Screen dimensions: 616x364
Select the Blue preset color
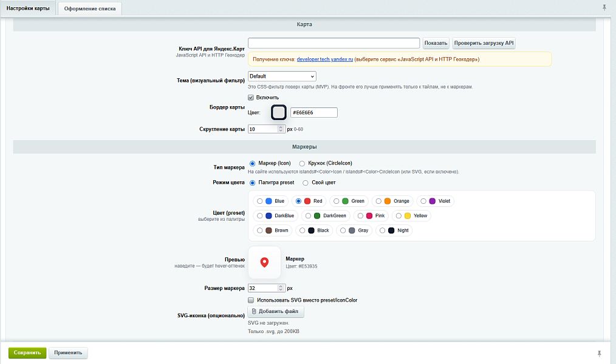[x=259, y=201]
